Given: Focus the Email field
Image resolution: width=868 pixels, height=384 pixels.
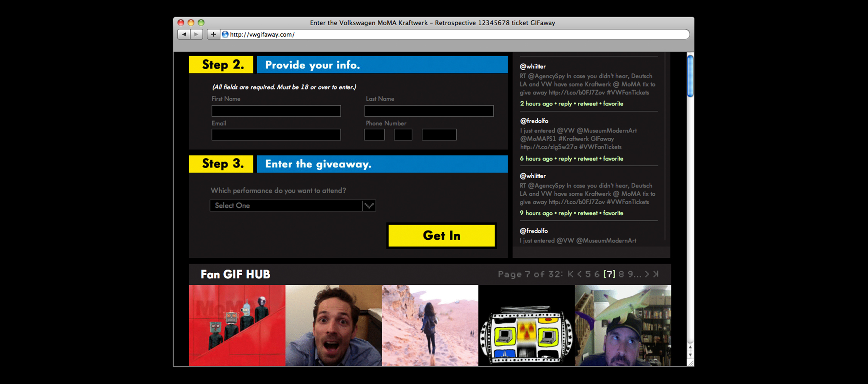Looking at the screenshot, I should click(276, 134).
